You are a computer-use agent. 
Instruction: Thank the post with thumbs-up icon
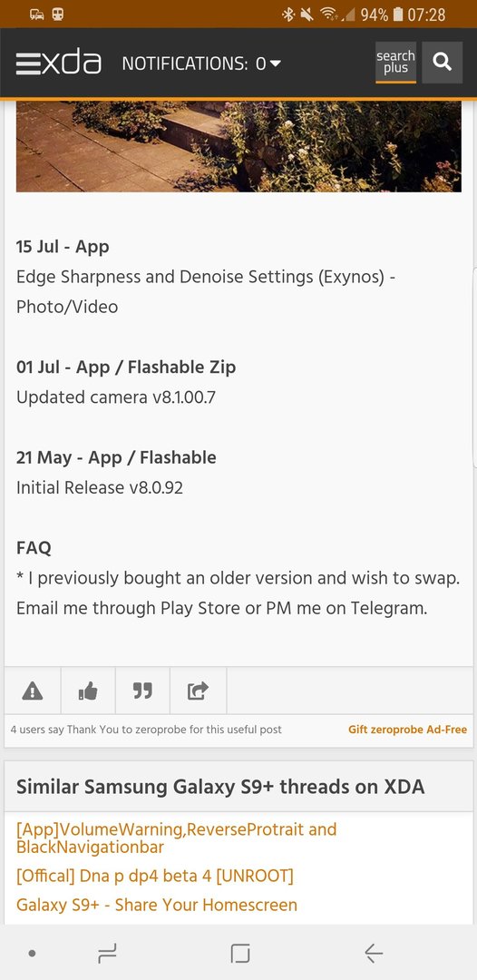(x=88, y=691)
